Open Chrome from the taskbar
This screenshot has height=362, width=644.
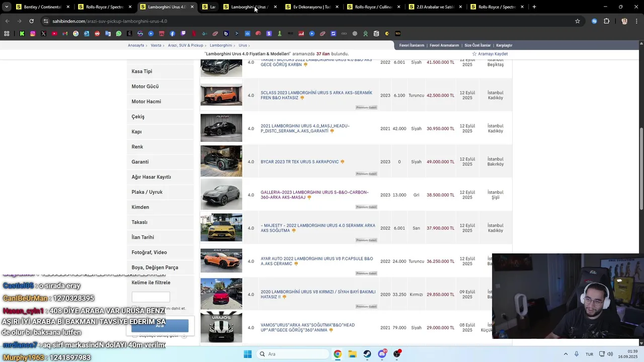pyautogui.click(x=338, y=354)
